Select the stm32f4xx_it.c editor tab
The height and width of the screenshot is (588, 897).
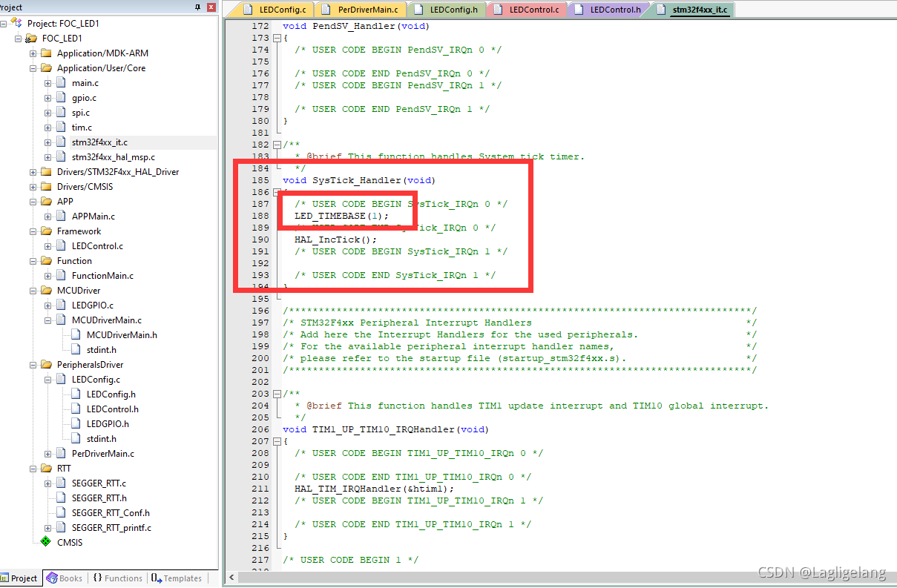[692, 10]
